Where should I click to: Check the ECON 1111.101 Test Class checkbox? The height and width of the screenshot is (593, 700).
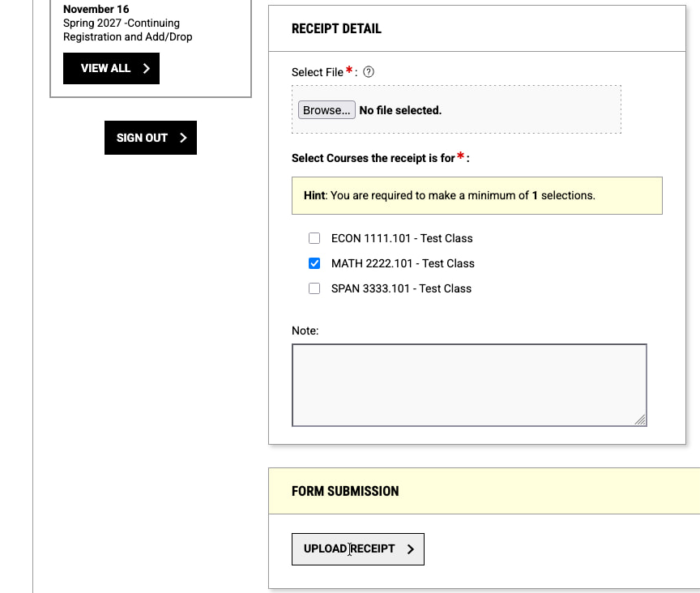coord(314,238)
